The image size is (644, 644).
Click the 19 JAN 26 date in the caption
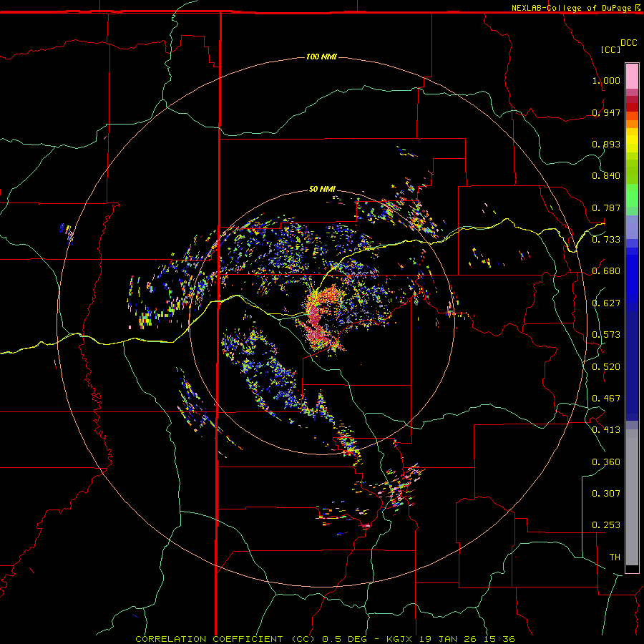[x=449, y=639]
